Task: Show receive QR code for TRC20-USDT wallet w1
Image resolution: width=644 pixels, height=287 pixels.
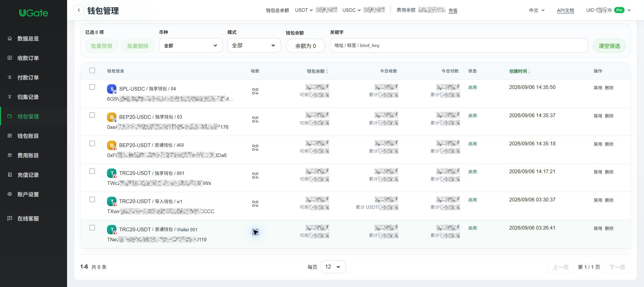Action: [255, 204]
